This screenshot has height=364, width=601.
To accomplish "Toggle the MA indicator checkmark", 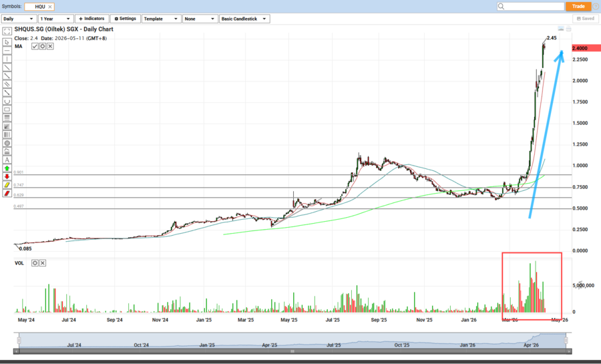I will pyautogui.click(x=35, y=46).
